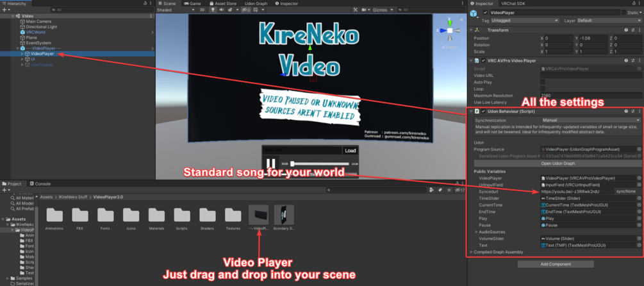
Task: Open component editor tools icon
Action: click(355, 10)
